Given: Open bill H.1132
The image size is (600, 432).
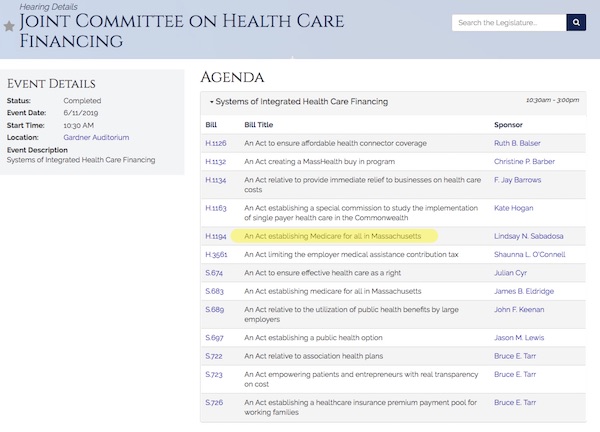Looking at the screenshot, I should (x=216, y=161).
